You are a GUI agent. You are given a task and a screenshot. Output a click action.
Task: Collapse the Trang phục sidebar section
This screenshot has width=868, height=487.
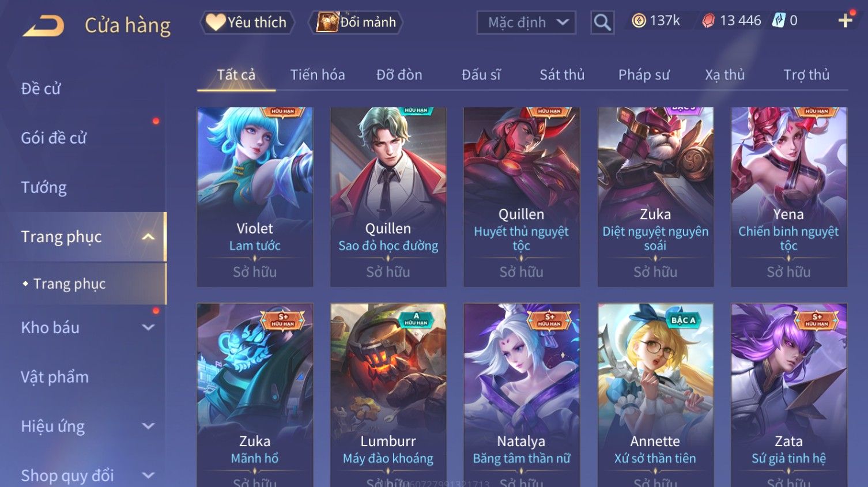click(x=148, y=237)
